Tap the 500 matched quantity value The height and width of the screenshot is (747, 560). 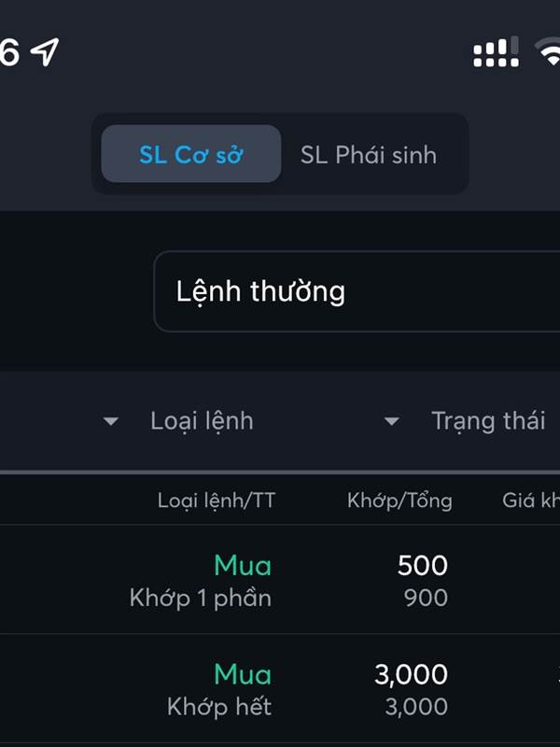[x=423, y=566]
